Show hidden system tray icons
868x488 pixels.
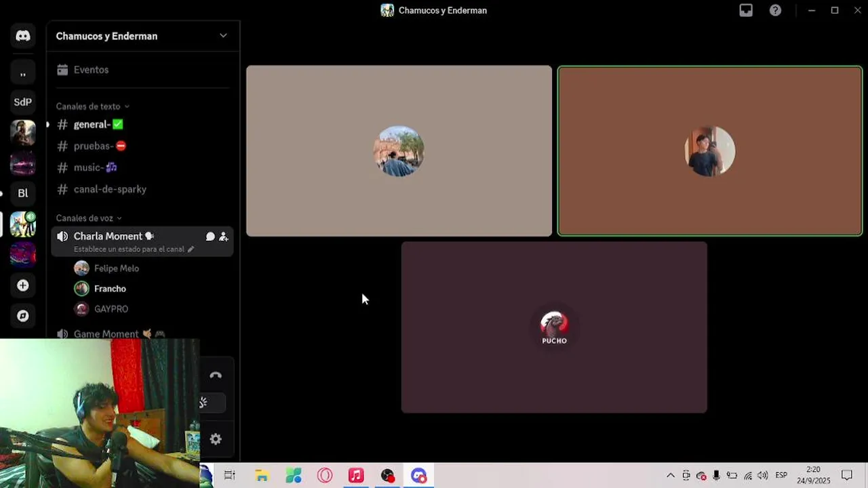tap(671, 476)
